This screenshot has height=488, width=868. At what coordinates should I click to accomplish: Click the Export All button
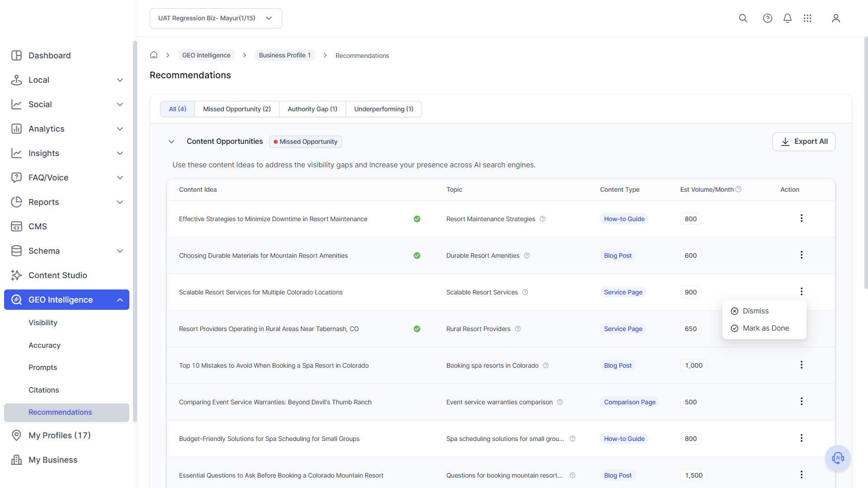tap(803, 142)
